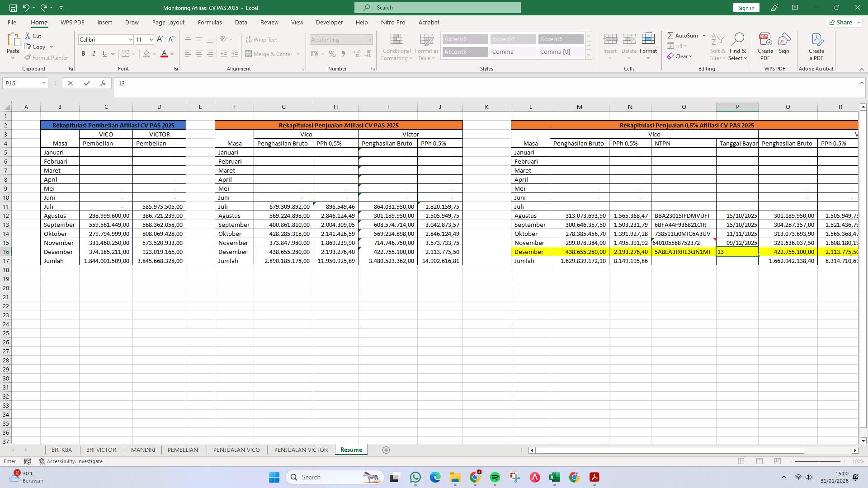Click the Sign in button

tap(745, 7)
